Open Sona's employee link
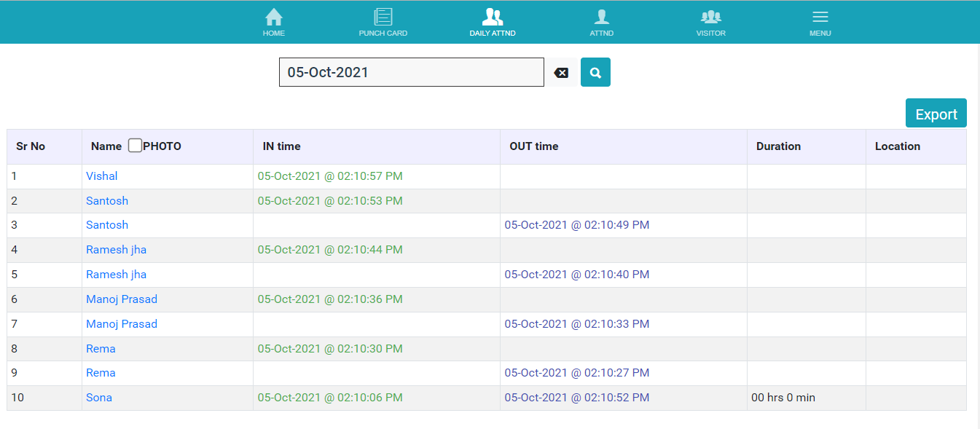The width and height of the screenshot is (980, 429). (x=99, y=398)
